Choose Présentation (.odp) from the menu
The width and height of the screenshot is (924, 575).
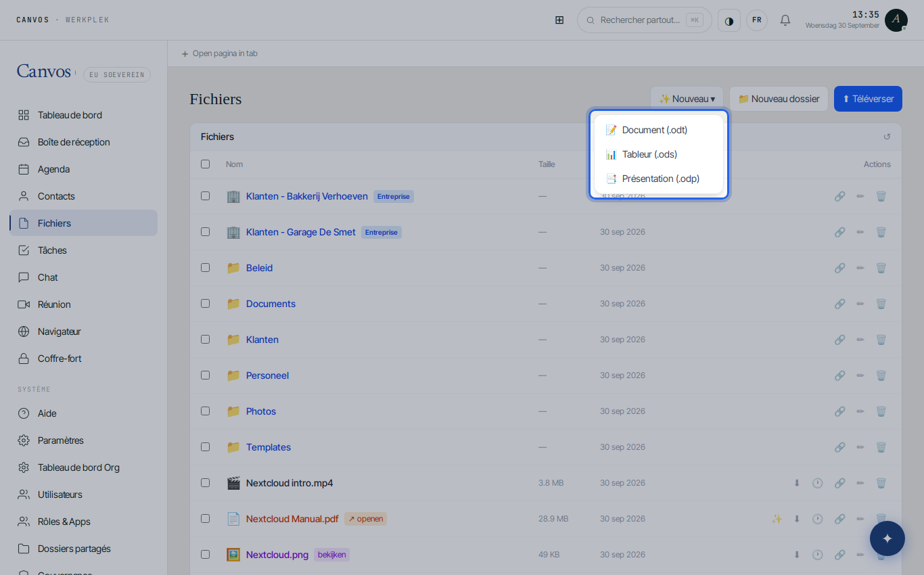(659, 179)
